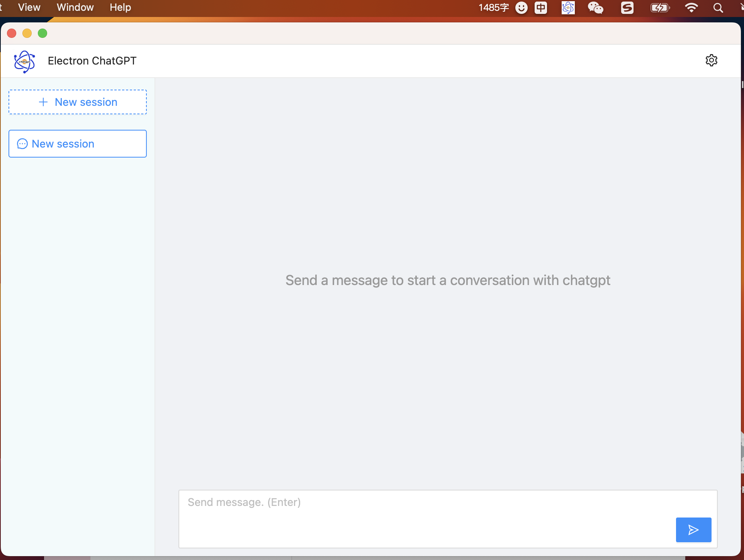Open Spotlight search magnifier icon
This screenshot has height=560, width=744.
coord(718,8)
